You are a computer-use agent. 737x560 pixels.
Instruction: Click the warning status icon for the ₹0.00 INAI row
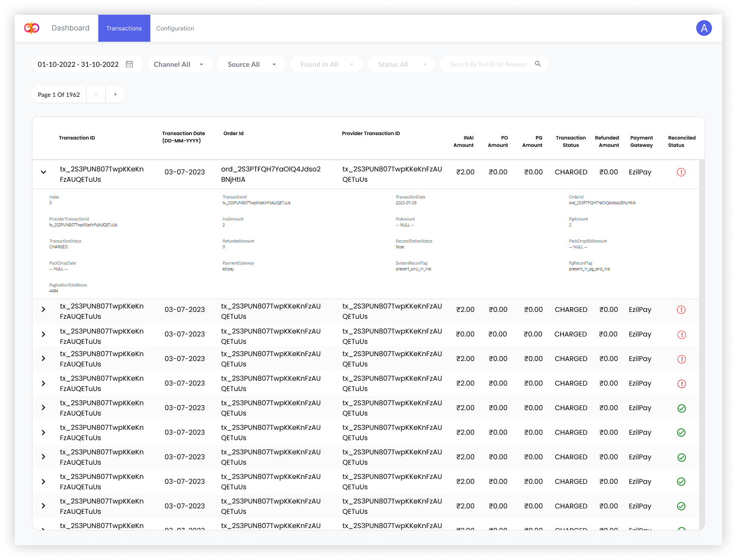click(x=681, y=335)
